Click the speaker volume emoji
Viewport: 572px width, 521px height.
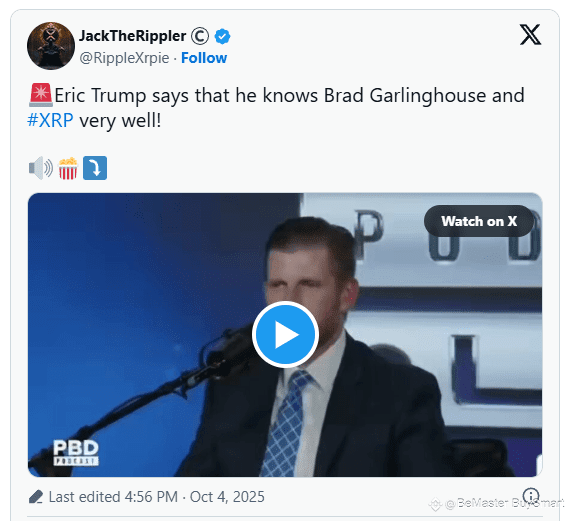[x=40, y=168]
